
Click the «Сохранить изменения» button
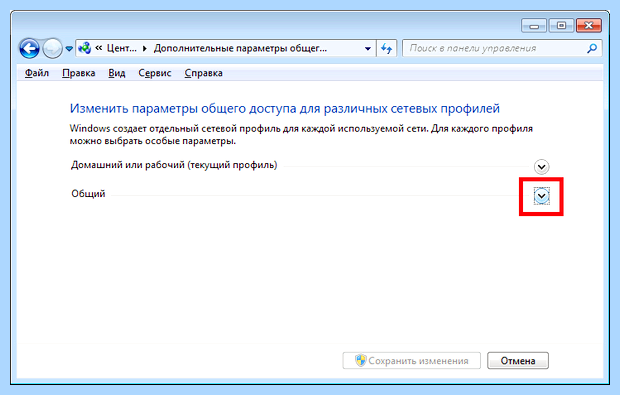click(x=412, y=361)
